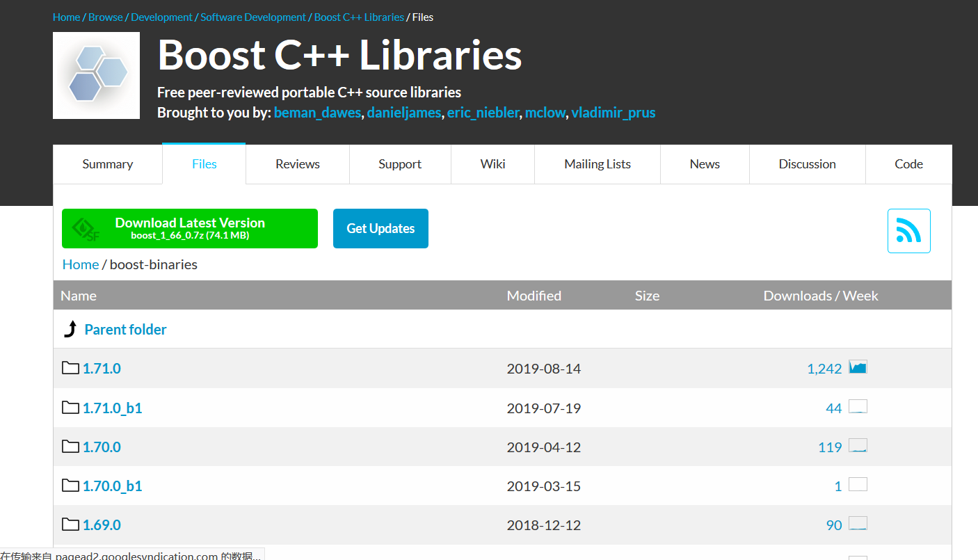Click the Download Latest Version button
This screenshot has width=978, height=560.
coord(189,227)
